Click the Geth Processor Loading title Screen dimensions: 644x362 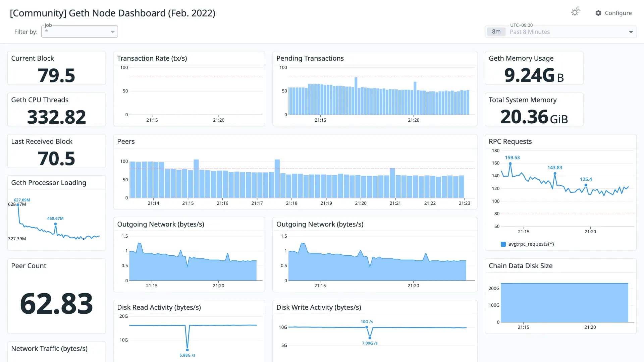click(49, 183)
